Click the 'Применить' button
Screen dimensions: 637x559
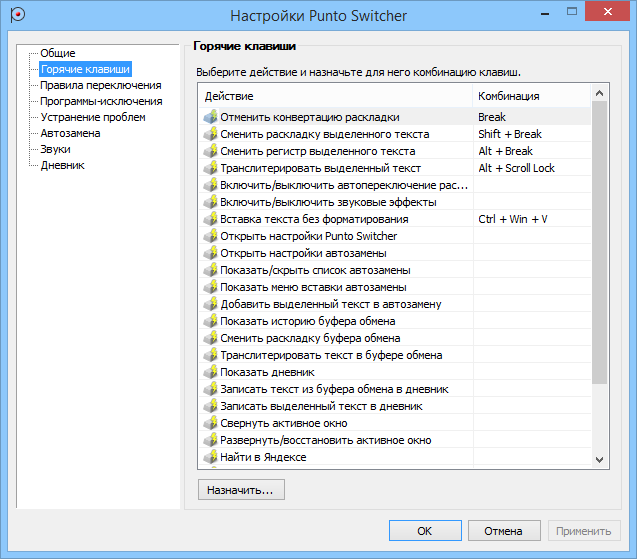tap(584, 531)
